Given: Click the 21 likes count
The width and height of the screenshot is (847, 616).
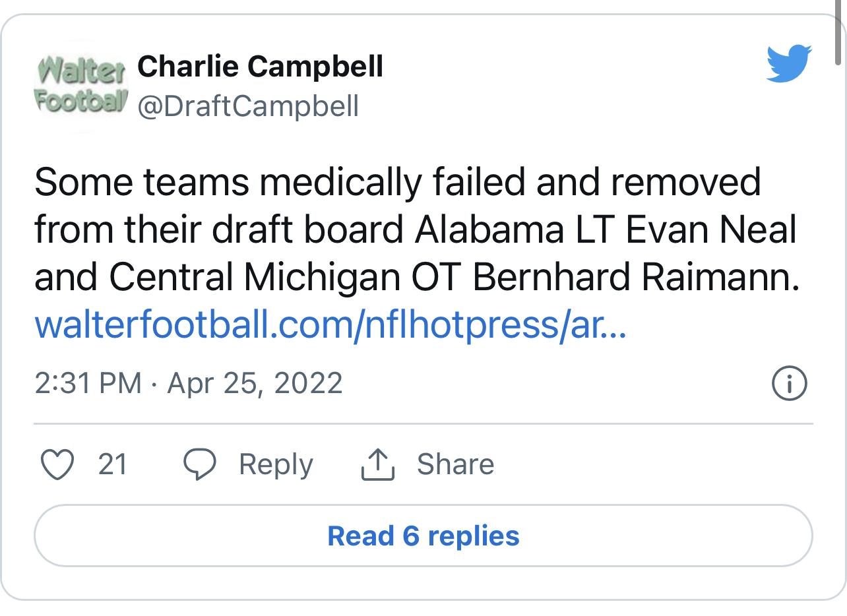Looking at the screenshot, I should click(x=113, y=464).
